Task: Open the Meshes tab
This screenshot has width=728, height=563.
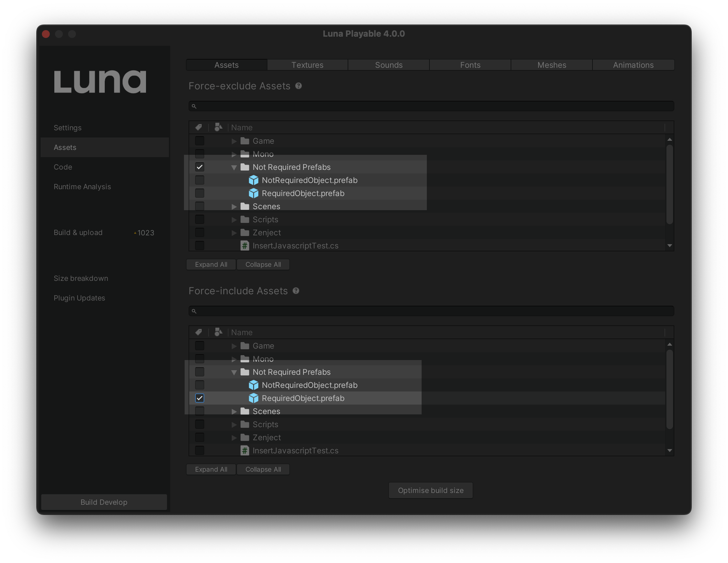Action: pyautogui.click(x=552, y=65)
